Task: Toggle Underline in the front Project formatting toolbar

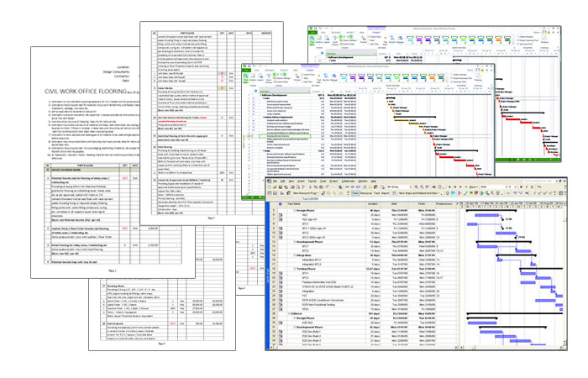Action: (x=532, y=187)
